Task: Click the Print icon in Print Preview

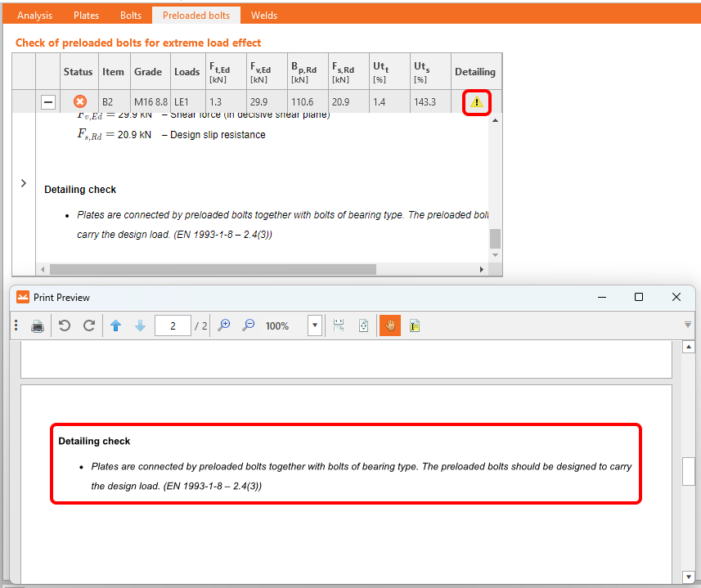Action: (x=38, y=325)
